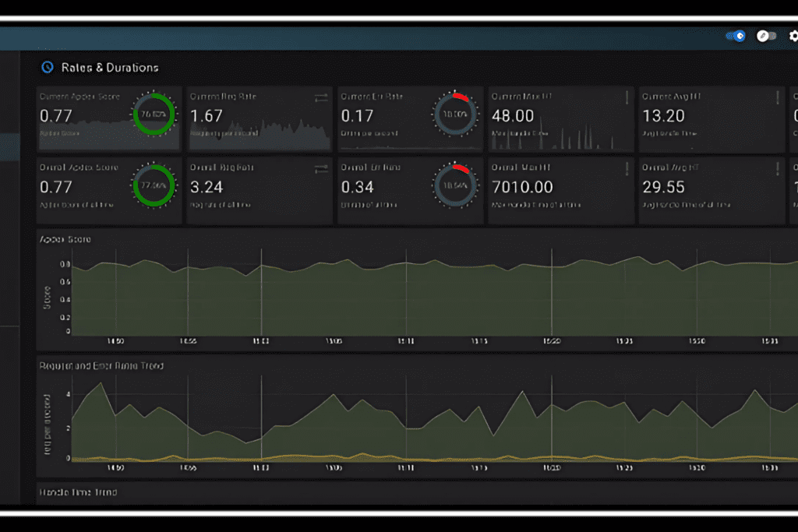Click the Current Apdex Score card title
The height and width of the screenshot is (532, 798).
[x=80, y=96]
